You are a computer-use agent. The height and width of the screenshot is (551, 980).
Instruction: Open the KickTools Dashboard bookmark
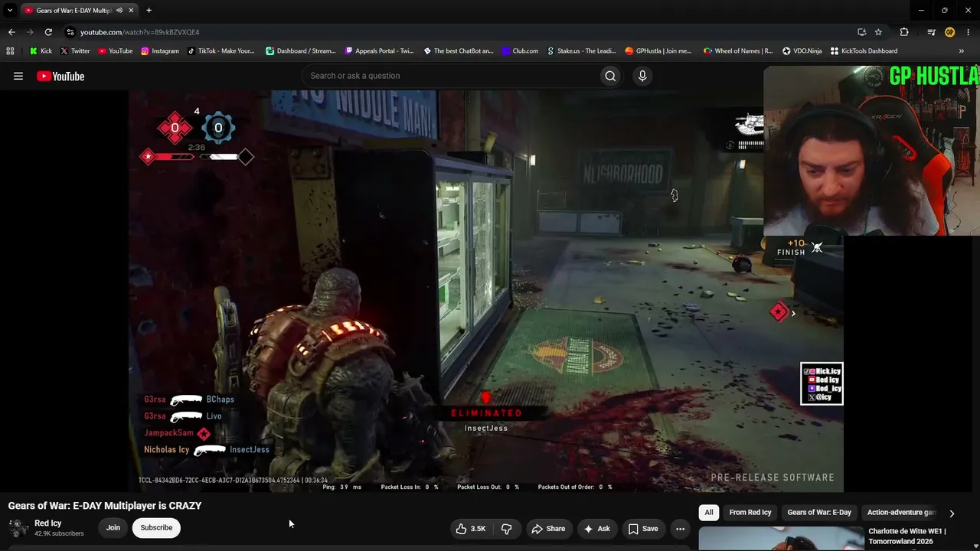point(864,51)
